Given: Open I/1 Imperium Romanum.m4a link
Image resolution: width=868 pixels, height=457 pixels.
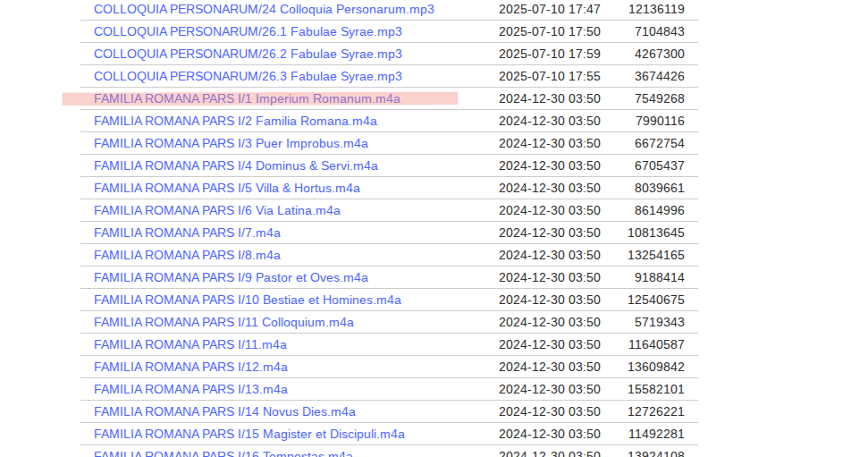Looking at the screenshot, I should 247,98.
